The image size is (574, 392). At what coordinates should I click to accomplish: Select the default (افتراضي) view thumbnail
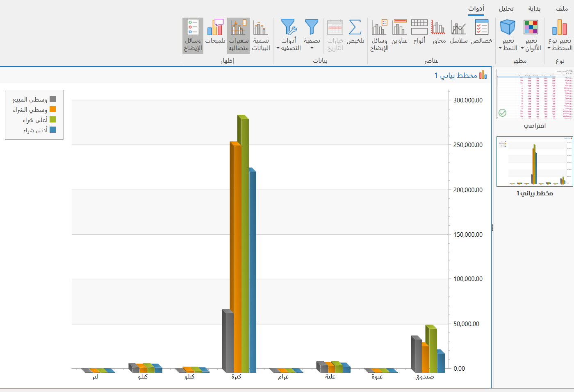535,94
